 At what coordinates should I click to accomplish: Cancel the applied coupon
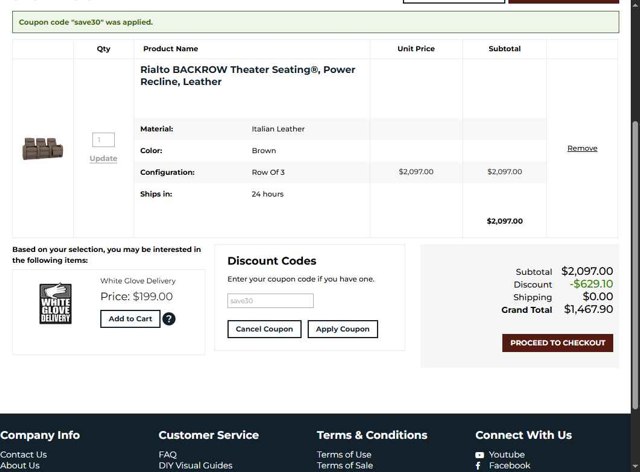(264, 329)
